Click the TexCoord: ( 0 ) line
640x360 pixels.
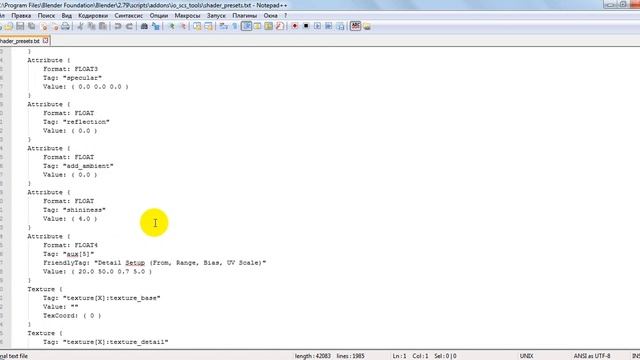pyautogui.click(x=72, y=316)
